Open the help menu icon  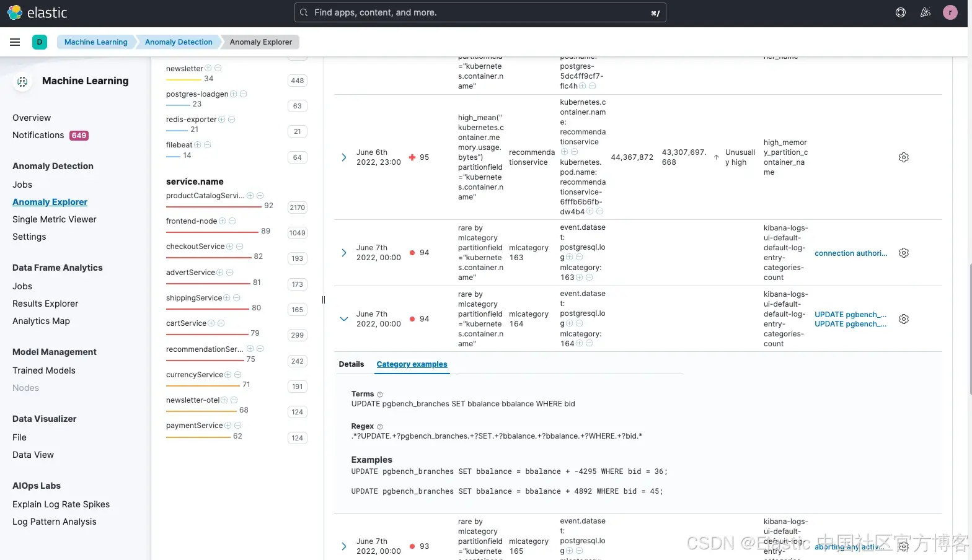[901, 12]
